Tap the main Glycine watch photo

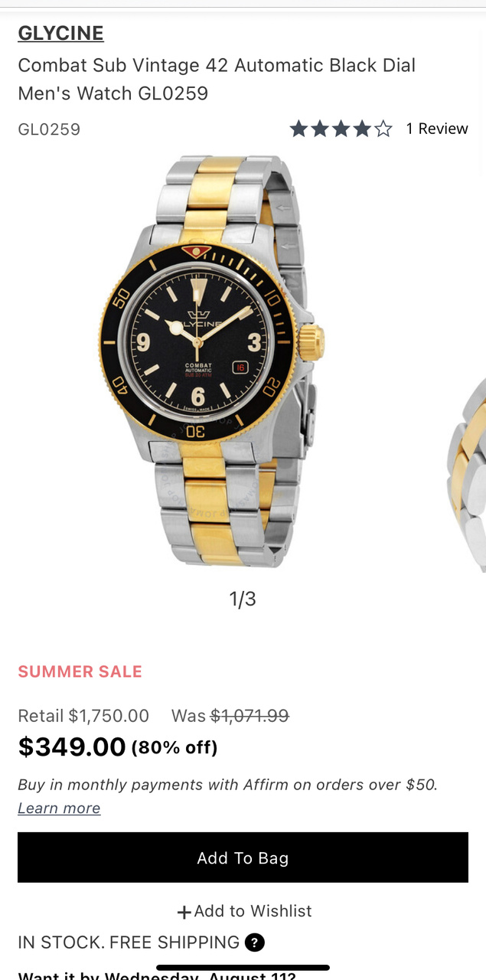[212, 361]
